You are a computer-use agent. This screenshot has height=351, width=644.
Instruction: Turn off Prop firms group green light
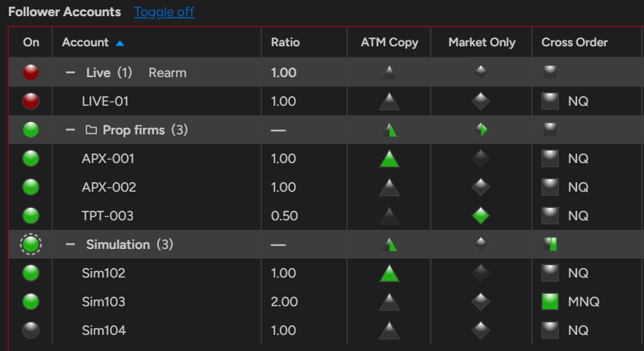click(31, 130)
